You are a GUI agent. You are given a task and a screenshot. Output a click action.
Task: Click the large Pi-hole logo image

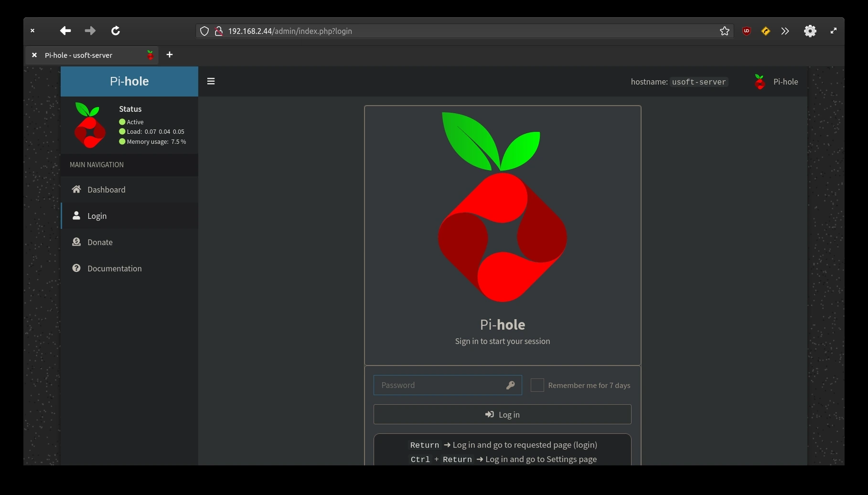coord(503,207)
